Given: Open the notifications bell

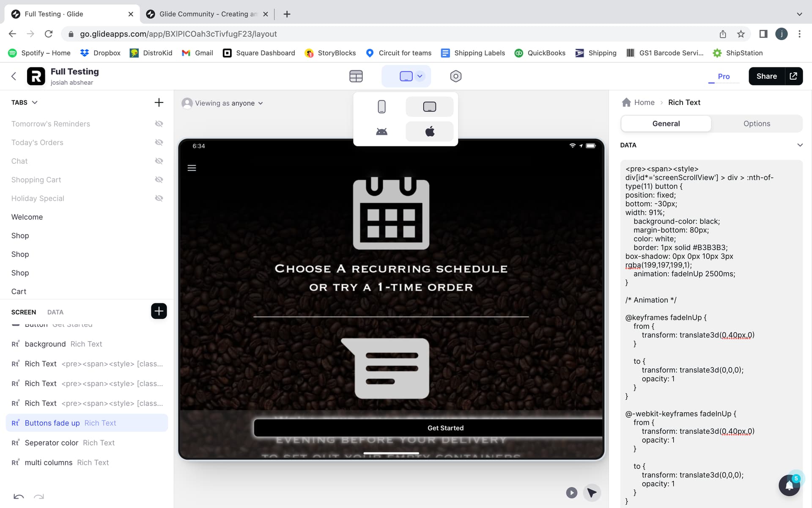Looking at the screenshot, I should click(x=789, y=485).
